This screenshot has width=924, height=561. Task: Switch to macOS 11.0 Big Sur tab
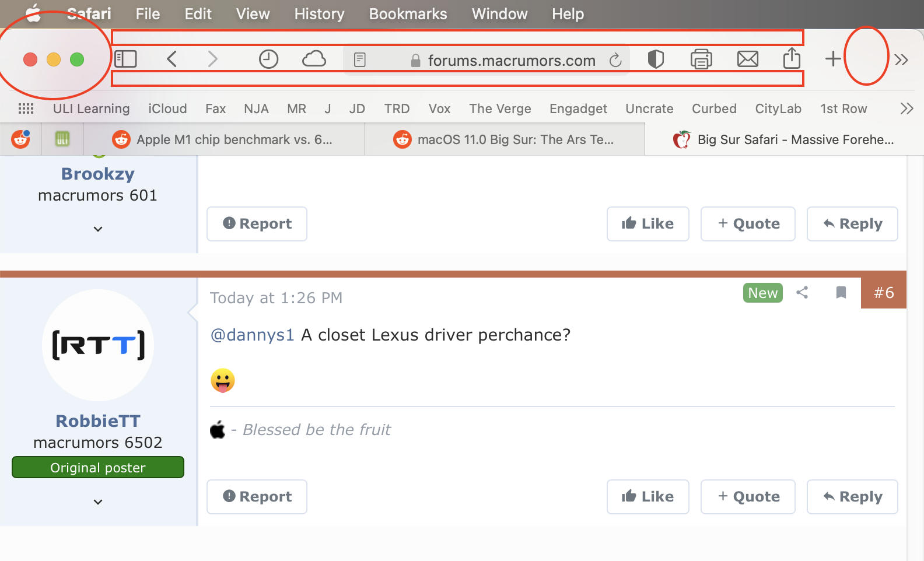click(x=505, y=139)
